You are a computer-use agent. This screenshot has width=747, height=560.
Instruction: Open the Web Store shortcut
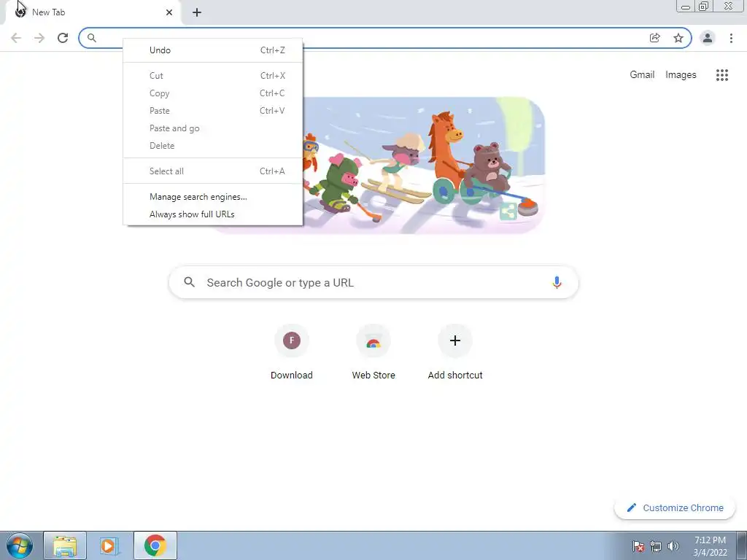point(373,352)
